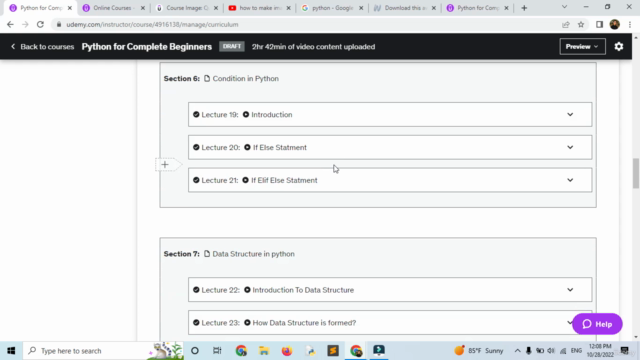
Task: Expand Lecture 19 Introduction chevron
Action: [x=570, y=115]
